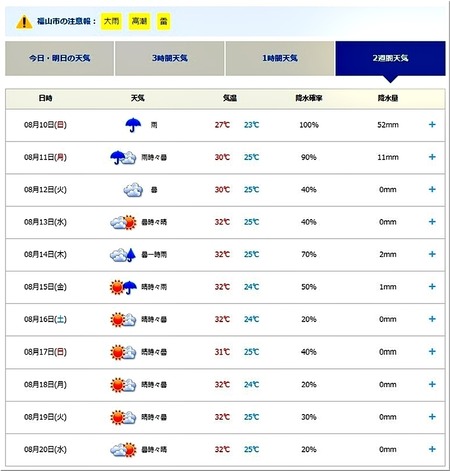This screenshot has height=471, width=450.
Task: Click the 31℃ high temperature value
Action: click(x=222, y=352)
